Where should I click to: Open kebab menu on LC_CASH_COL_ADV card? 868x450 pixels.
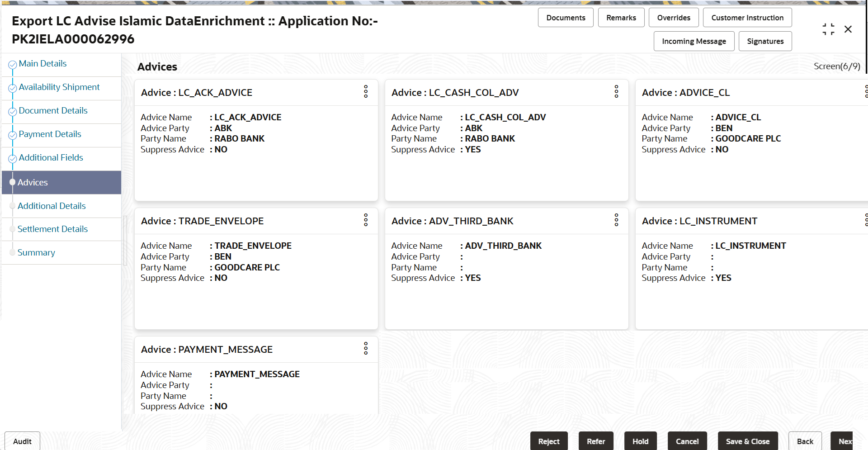pyautogui.click(x=616, y=92)
